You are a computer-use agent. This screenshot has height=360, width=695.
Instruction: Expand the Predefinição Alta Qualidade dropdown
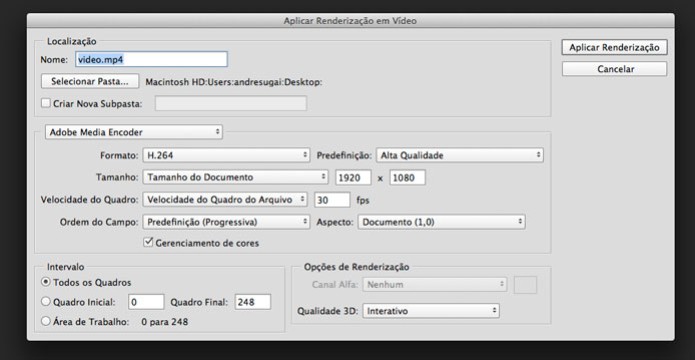click(x=460, y=155)
